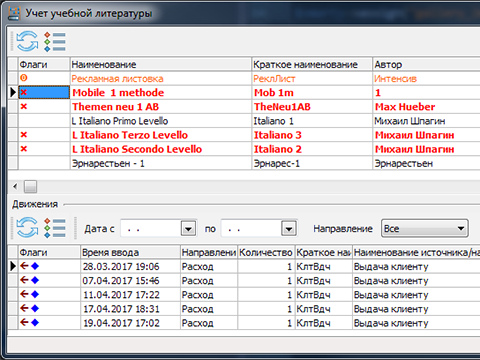Sort movements by Время ввода column header
Image resolution: width=480 pixels, height=360 pixels.
tap(130, 252)
